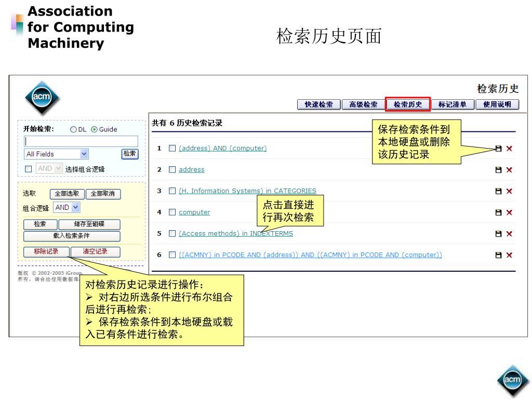This screenshot has height=399, width=532.
Task: Select the Guide radio button
Action: tap(94, 129)
